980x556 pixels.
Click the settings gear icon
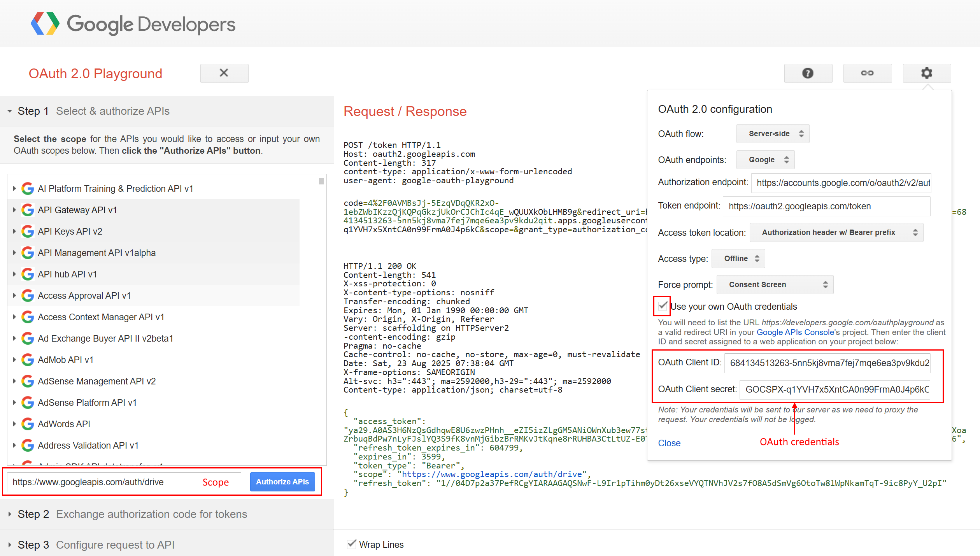tap(926, 73)
